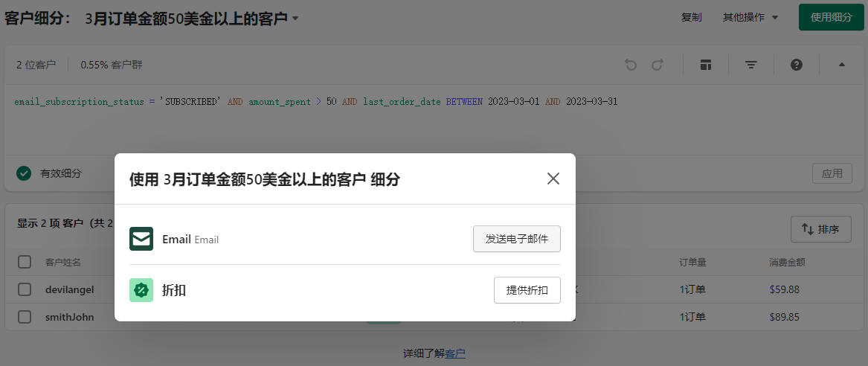Click the $59.88 amount cell
Image resolution: width=868 pixels, height=366 pixels.
[785, 289]
